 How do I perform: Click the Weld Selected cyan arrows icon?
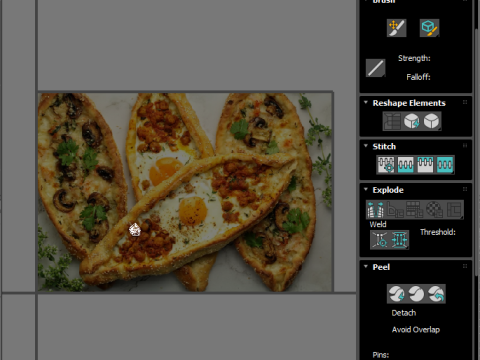coord(399,240)
